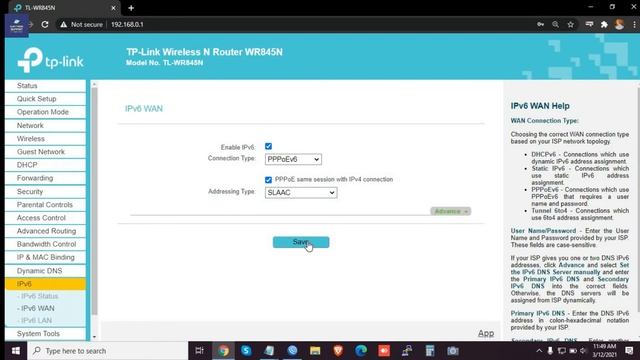Click the Not secure warning icon

[x=63, y=24]
